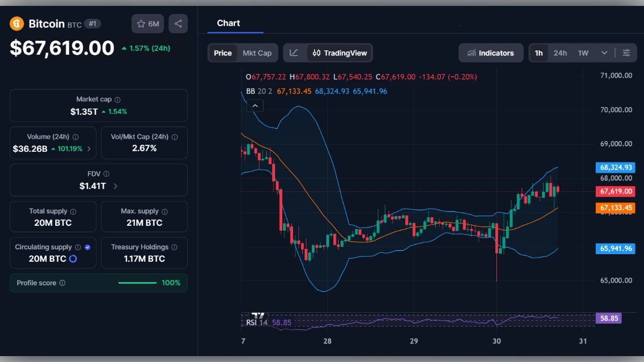Open FDV details via its arrow

click(114, 185)
